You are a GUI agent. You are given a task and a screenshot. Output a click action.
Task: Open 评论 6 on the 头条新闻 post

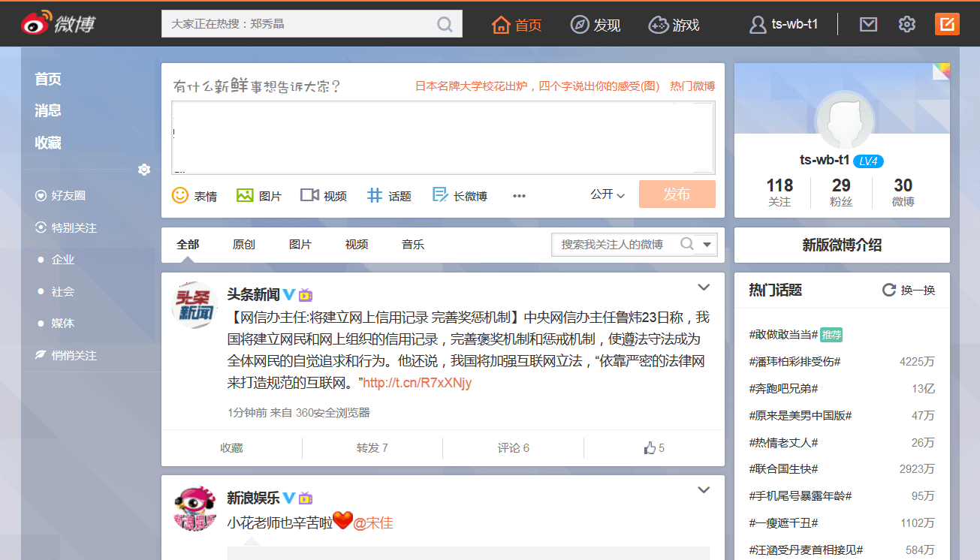514,448
